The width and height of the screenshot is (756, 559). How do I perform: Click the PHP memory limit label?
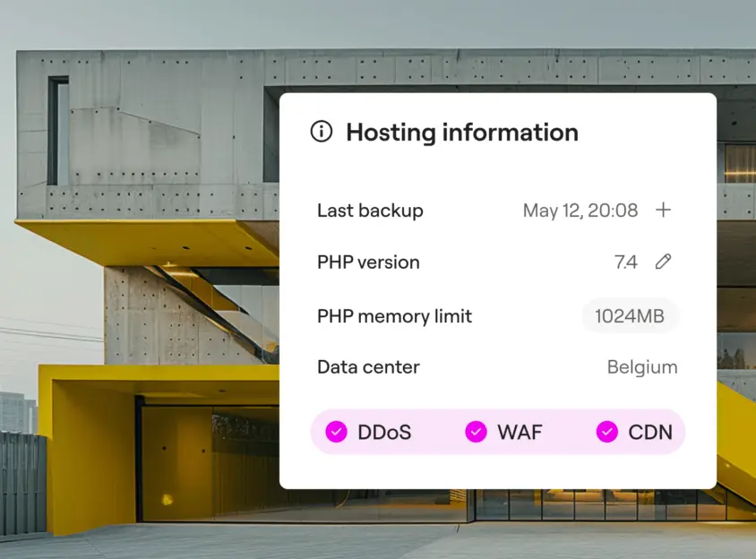point(394,316)
